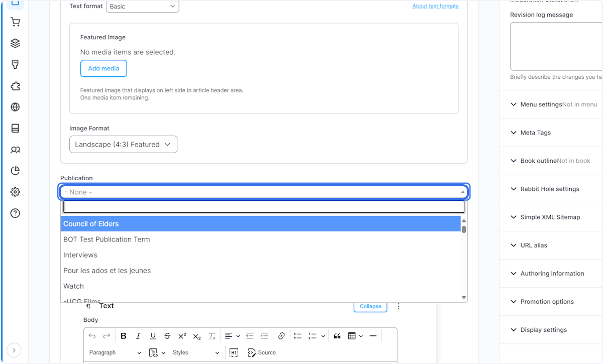
Task: Open the shopping cart sidebar icon
Action: pyautogui.click(x=15, y=22)
